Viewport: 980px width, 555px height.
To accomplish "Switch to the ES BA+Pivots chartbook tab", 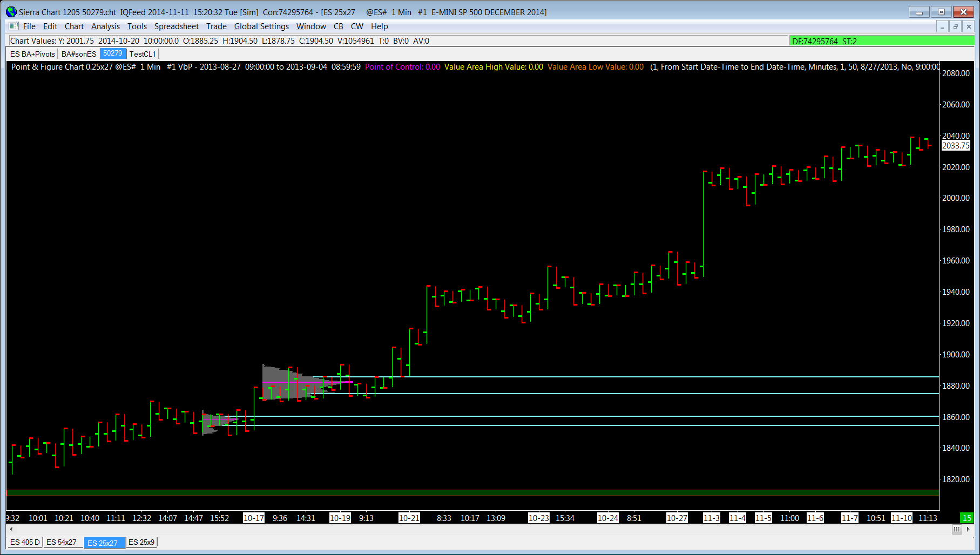I will [x=32, y=54].
